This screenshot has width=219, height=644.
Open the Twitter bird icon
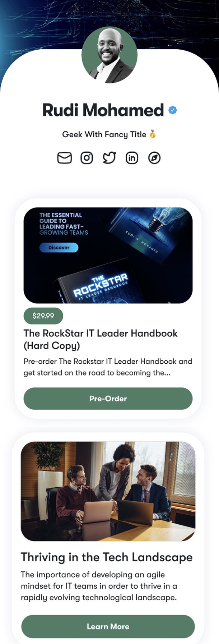[109, 158]
